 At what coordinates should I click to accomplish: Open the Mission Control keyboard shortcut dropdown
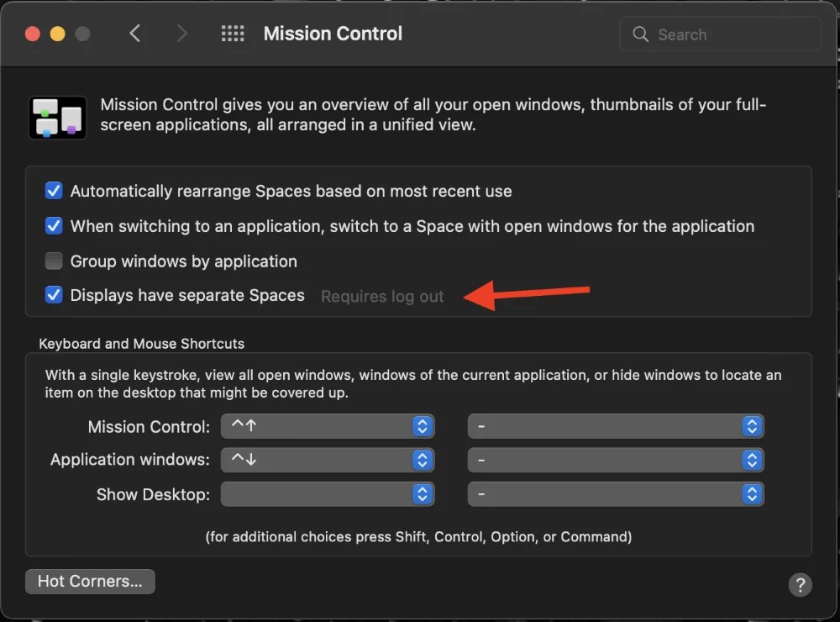pyautogui.click(x=328, y=426)
